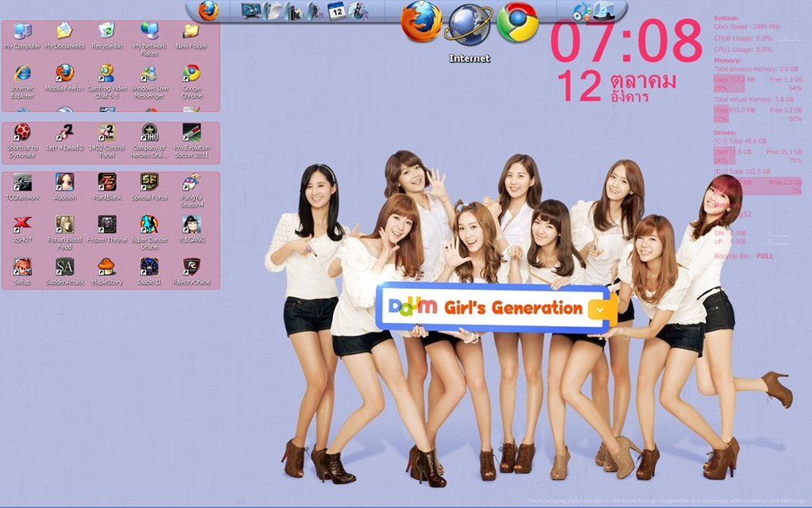
Task: Open the Special Force shortcut
Action: 149,187
